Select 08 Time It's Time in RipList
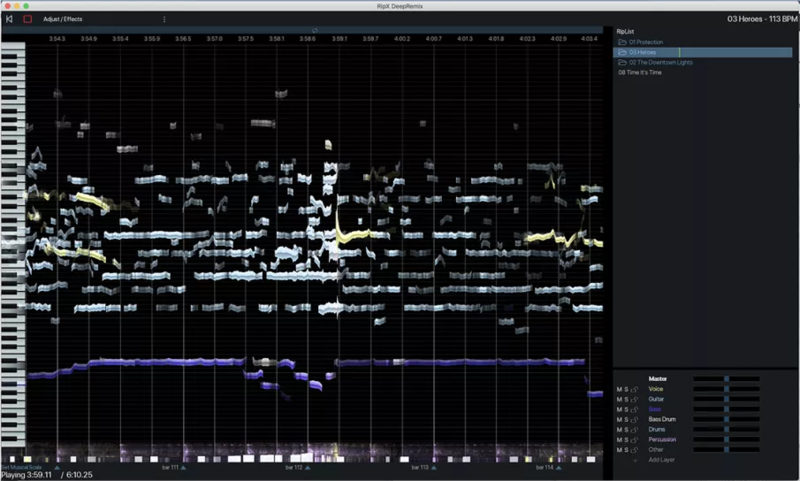The image size is (800, 481). [640, 72]
